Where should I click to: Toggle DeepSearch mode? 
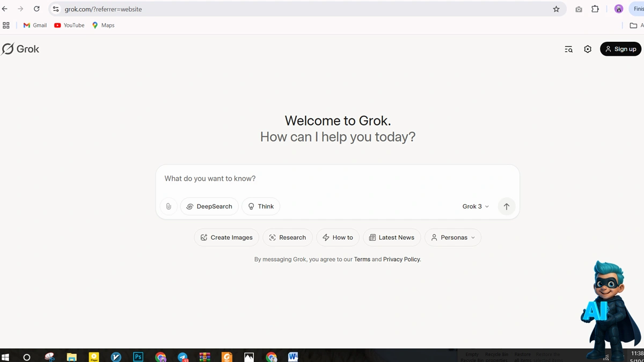point(209,206)
